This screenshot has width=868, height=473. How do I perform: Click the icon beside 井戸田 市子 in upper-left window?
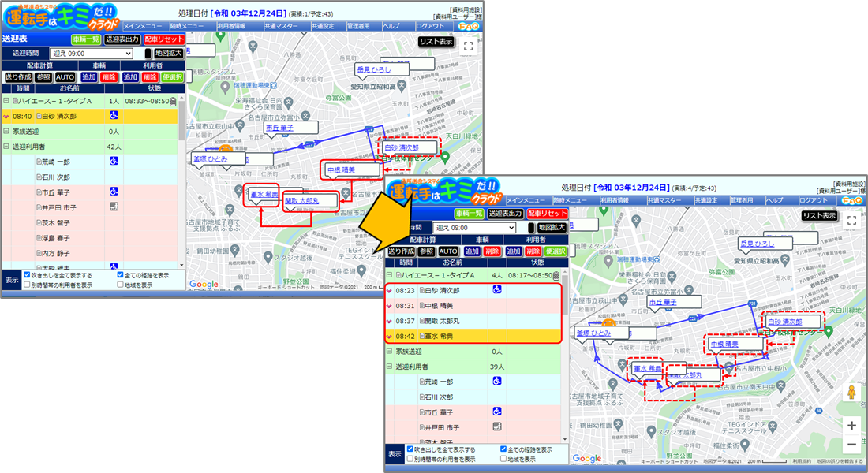pos(114,207)
